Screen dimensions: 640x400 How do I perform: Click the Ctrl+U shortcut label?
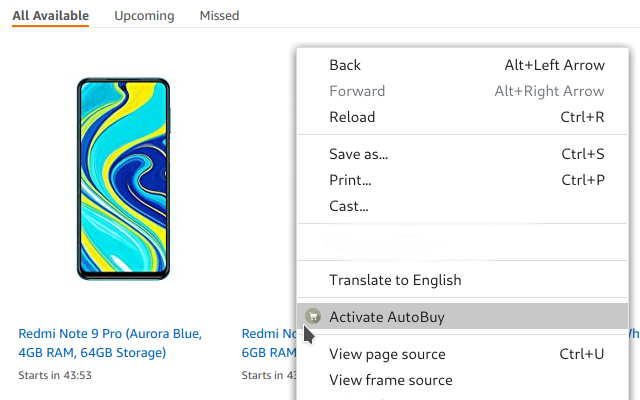[582, 354]
